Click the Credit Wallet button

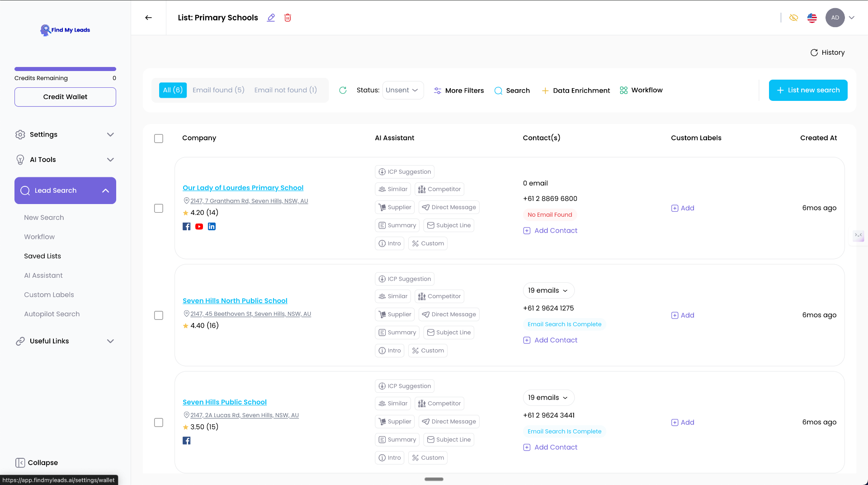[65, 97]
